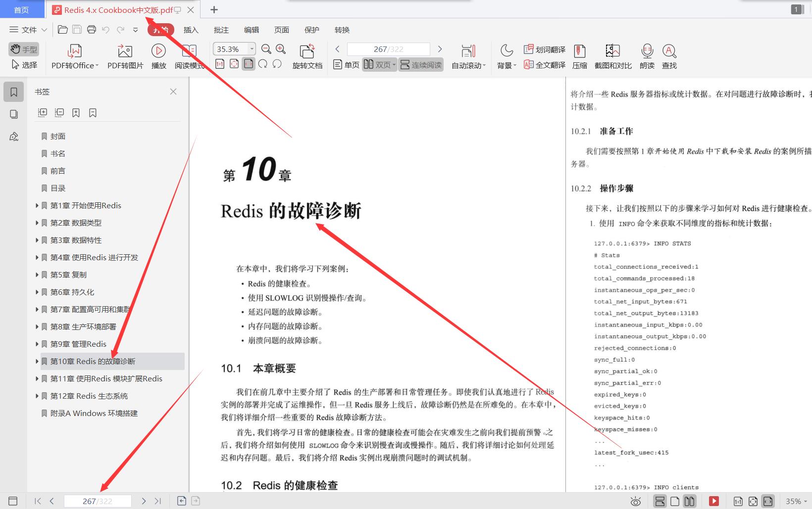Screen dimensions: 812x509
Task: Open 阅读模式 reading mode
Action: click(x=189, y=57)
